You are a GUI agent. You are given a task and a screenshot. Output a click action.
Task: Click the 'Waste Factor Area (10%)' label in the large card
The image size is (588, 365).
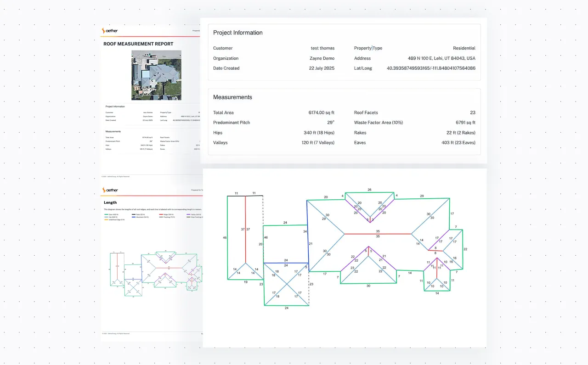click(379, 123)
